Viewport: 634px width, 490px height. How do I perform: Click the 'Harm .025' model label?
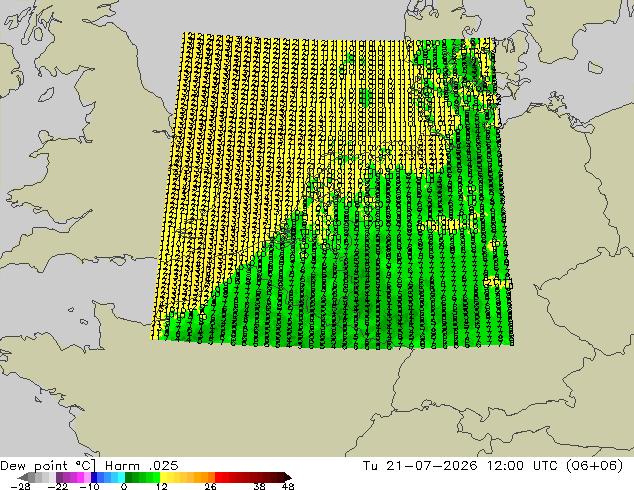click(x=142, y=466)
